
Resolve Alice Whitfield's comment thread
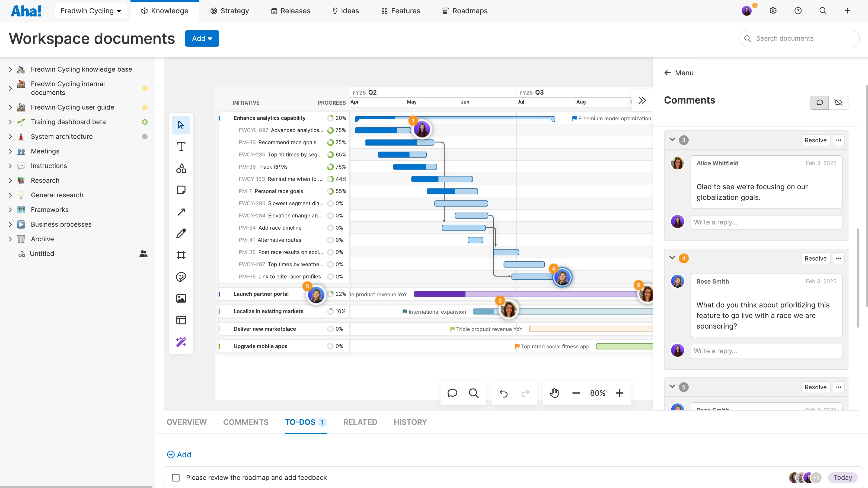click(815, 140)
